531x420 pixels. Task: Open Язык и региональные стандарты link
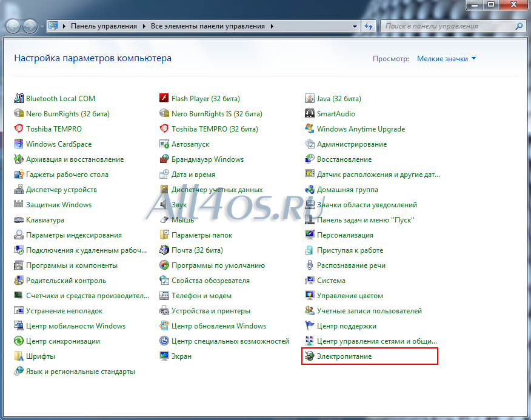pos(81,372)
